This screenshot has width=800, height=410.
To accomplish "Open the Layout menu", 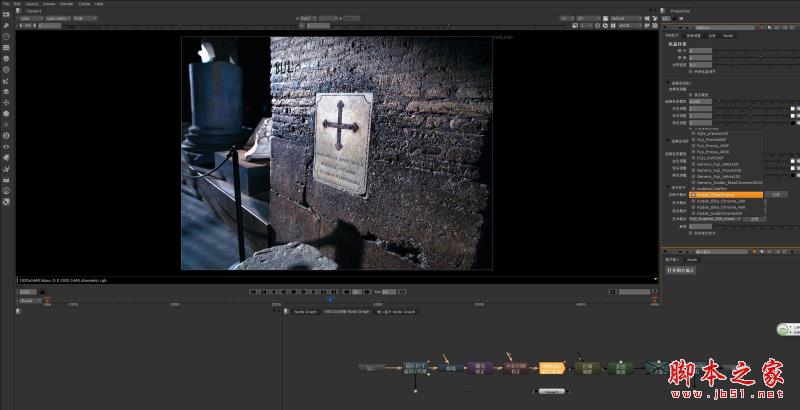I will pyautogui.click(x=32, y=4).
